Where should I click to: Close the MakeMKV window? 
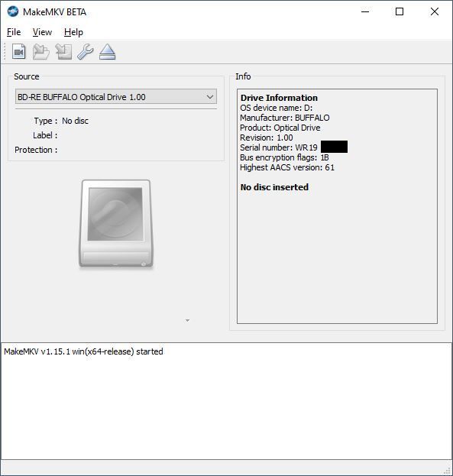pyautogui.click(x=435, y=11)
